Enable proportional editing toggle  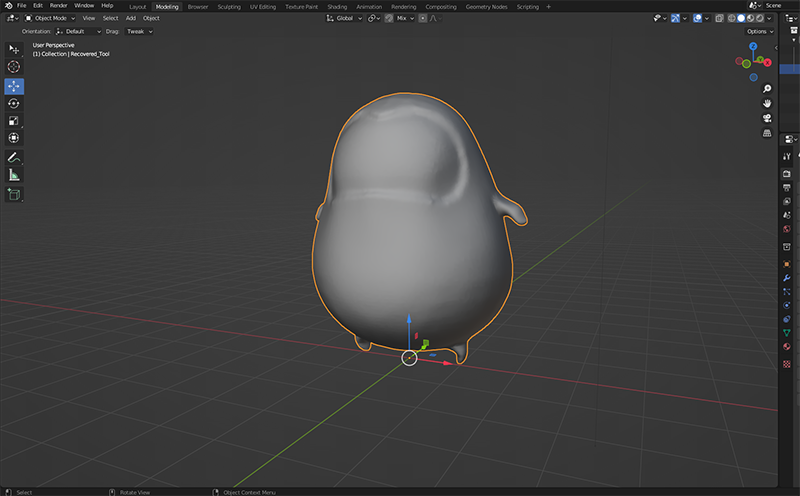pyautogui.click(x=424, y=18)
